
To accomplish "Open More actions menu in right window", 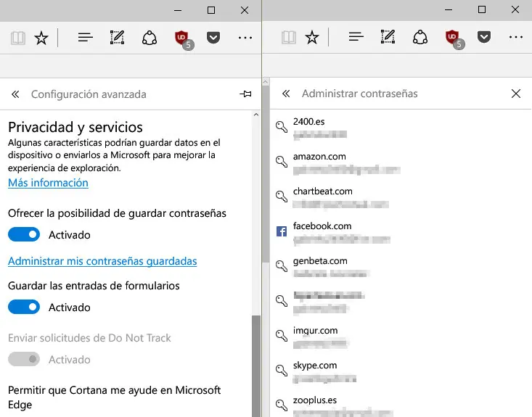I will click(516, 37).
